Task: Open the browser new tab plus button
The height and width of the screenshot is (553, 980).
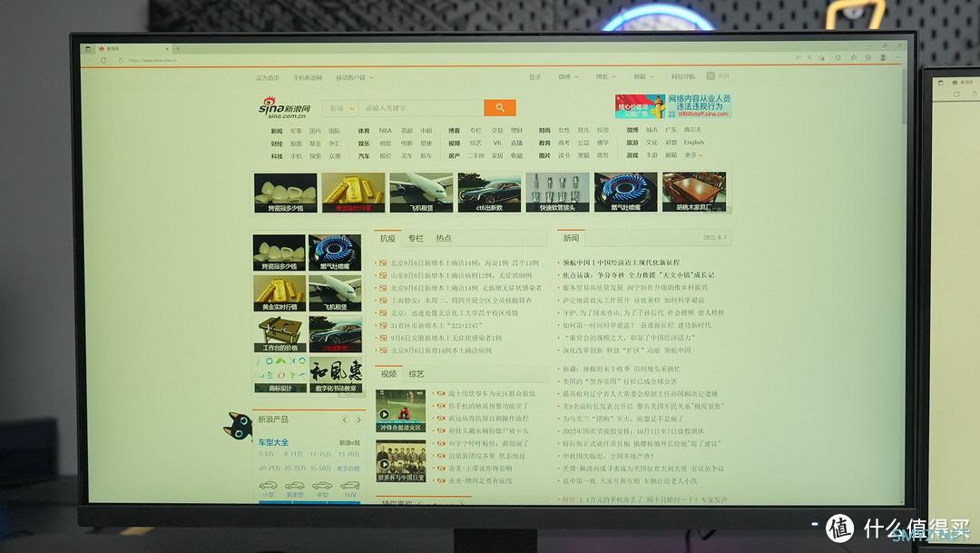Action: 178,48
